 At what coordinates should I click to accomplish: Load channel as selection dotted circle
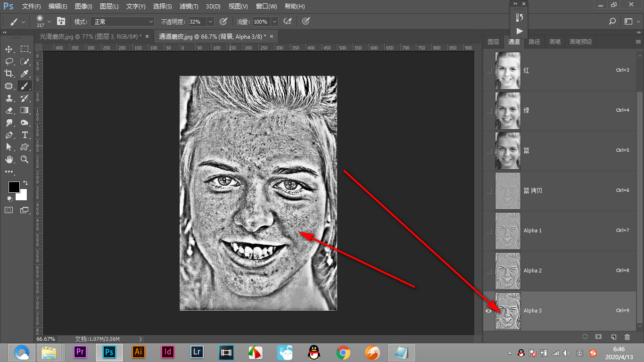click(x=585, y=337)
